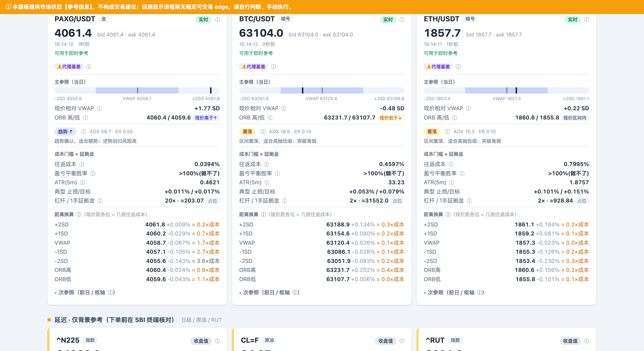Click ATR(5m) info icon in BTC/USDT card
Viewport: 644px width, 351px height.
pyautogui.click(x=267, y=183)
